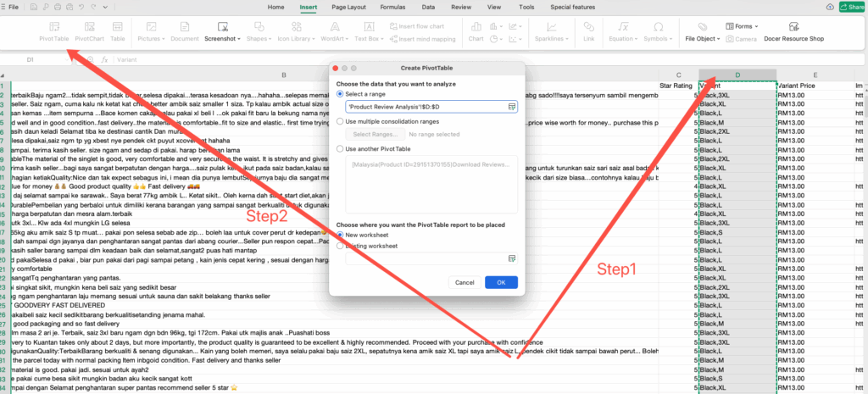
Task: Click the data range input field
Action: tap(426, 107)
